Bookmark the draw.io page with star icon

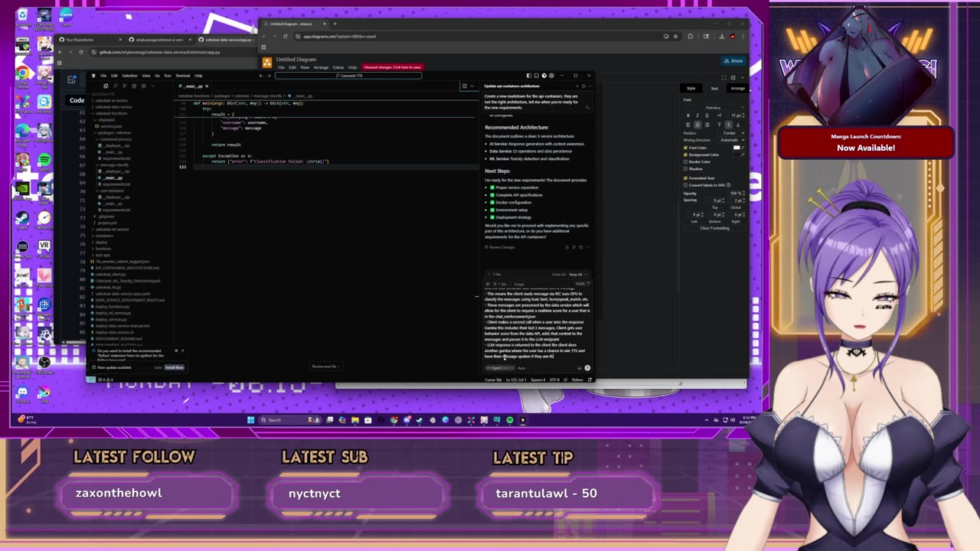[675, 36]
